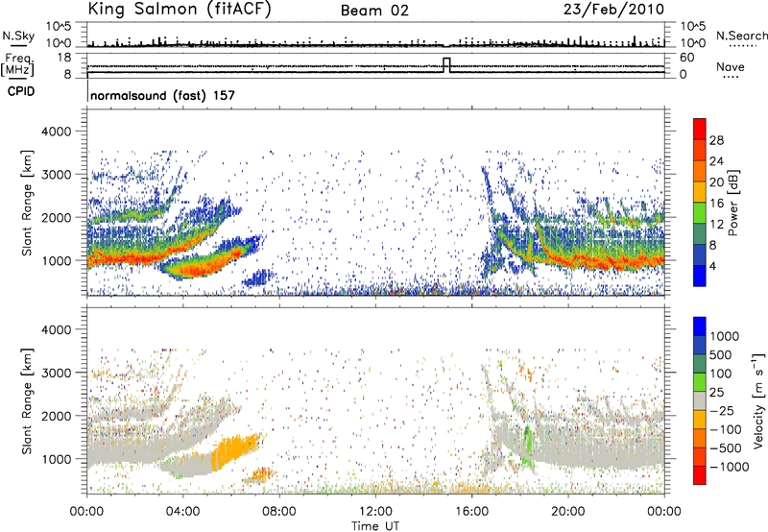Click the velocity colorbar upper value '1000'
768x532 pixels.
(724, 336)
